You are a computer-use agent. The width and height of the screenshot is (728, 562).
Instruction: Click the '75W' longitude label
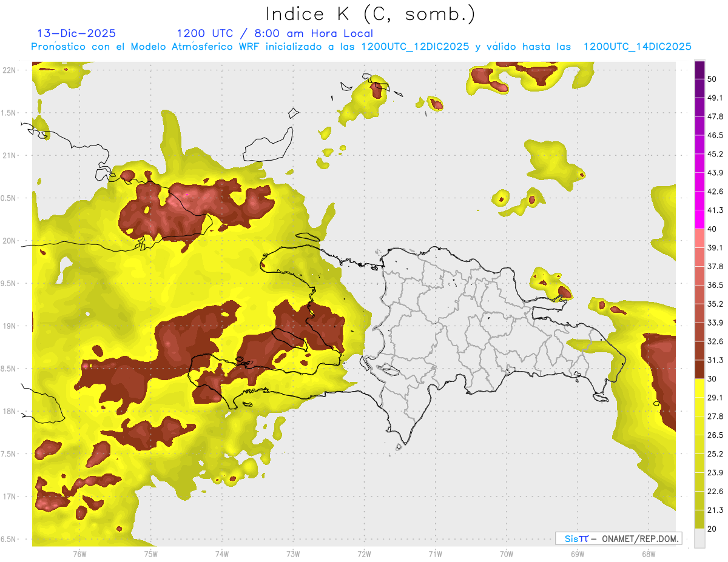click(x=150, y=554)
